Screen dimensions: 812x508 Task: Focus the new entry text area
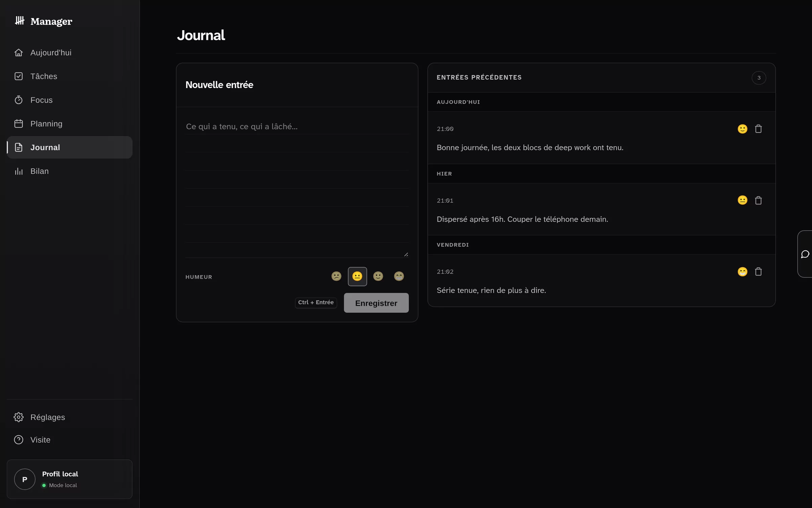[297, 187]
